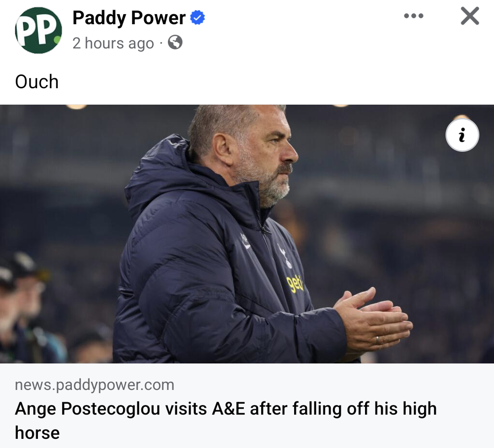This screenshot has height=448, width=494.
Task: Open the three-dot post options menu
Action: tap(413, 16)
